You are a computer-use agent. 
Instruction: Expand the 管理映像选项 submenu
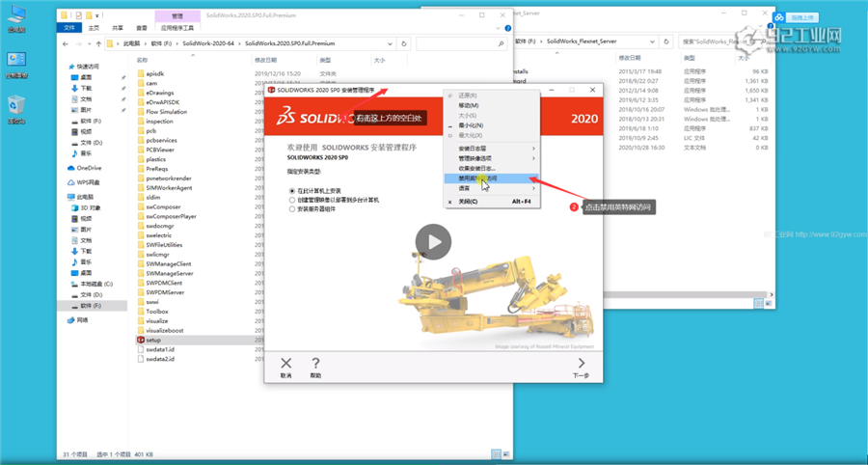pyautogui.click(x=492, y=158)
